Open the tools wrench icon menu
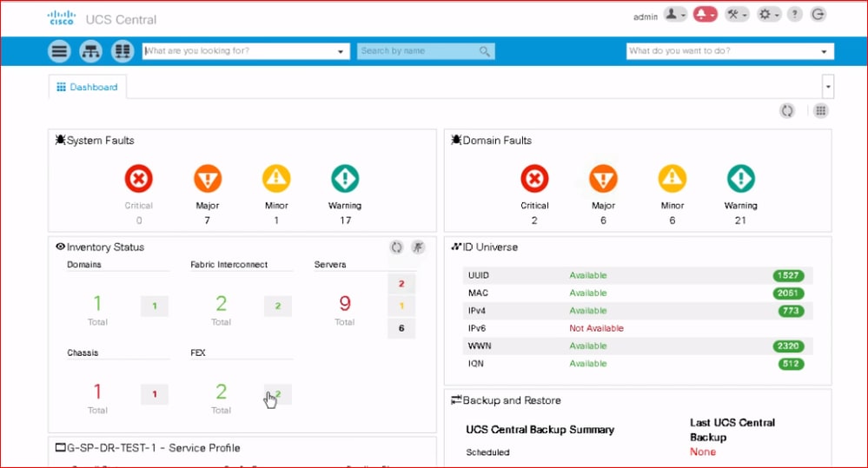This screenshot has height=468, width=868. tap(737, 15)
